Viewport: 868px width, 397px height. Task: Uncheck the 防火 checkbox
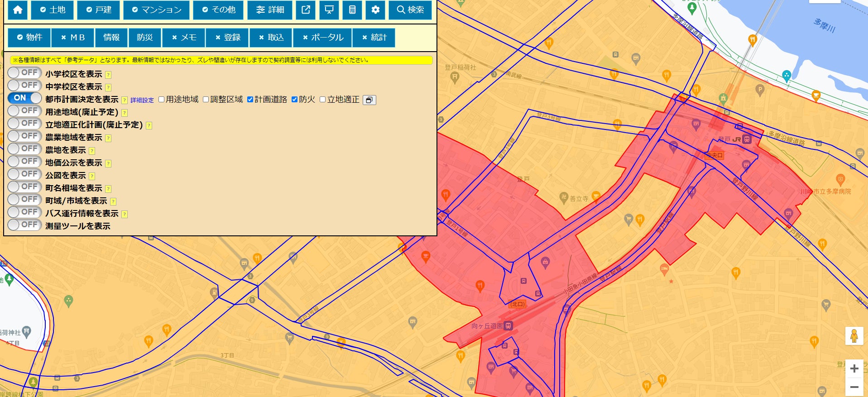coord(295,100)
